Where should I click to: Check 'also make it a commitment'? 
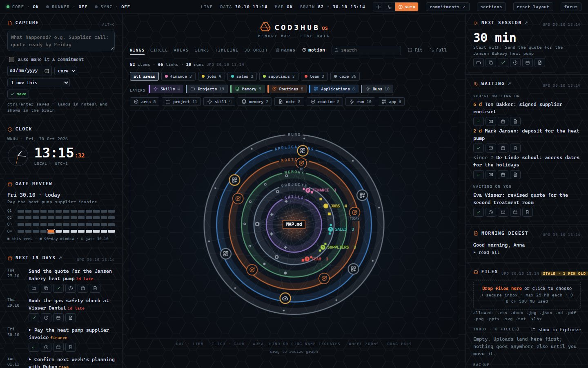11,59
